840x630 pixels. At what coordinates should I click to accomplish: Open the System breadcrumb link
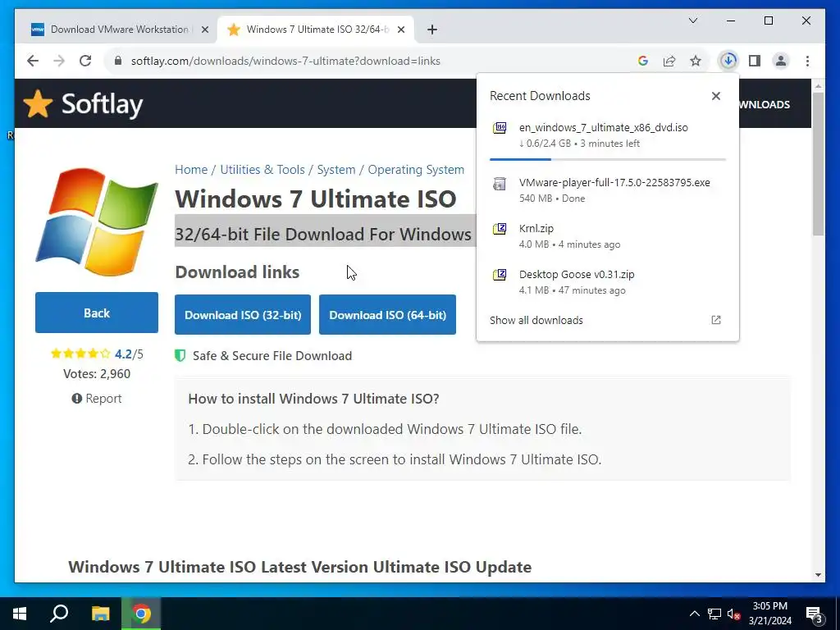[x=336, y=170]
